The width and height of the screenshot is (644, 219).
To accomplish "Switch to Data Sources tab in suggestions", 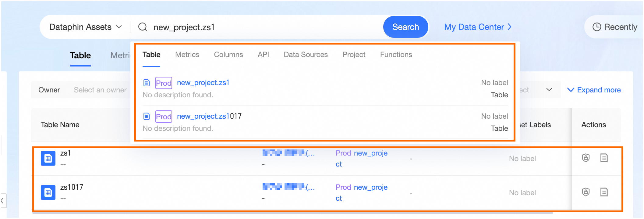I will coord(306,55).
